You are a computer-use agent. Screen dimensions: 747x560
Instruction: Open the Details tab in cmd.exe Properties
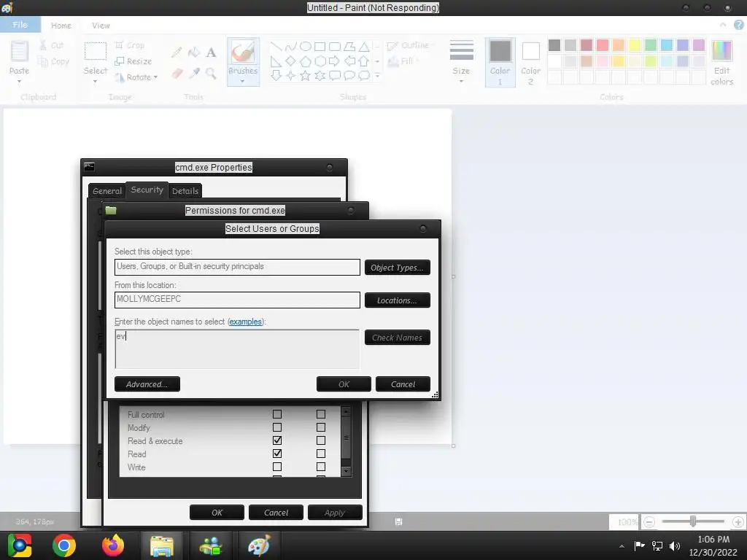(185, 191)
